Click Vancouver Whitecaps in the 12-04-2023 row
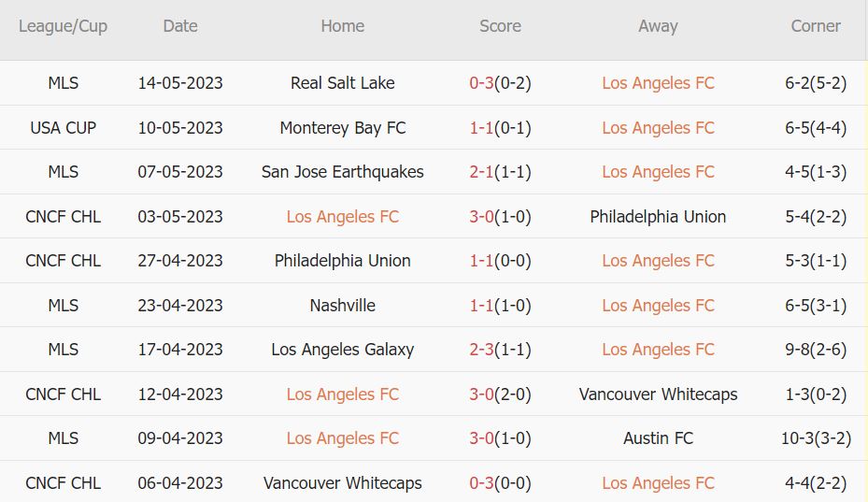The height and width of the screenshot is (502, 868). pos(658,394)
